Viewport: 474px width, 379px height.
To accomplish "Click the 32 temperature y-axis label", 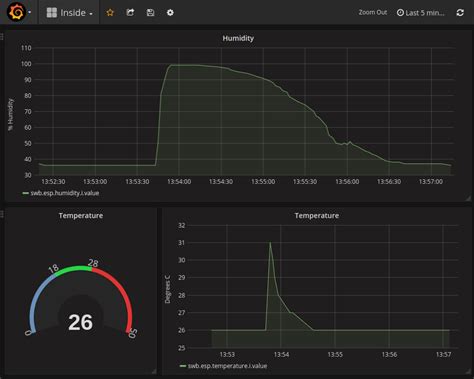I will pyautogui.click(x=181, y=225).
